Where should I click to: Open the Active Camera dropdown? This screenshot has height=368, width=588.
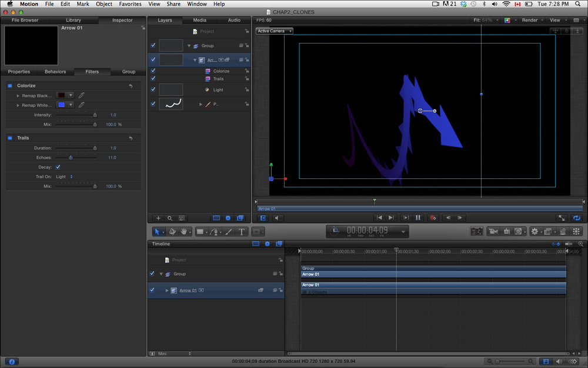coord(274,31)
